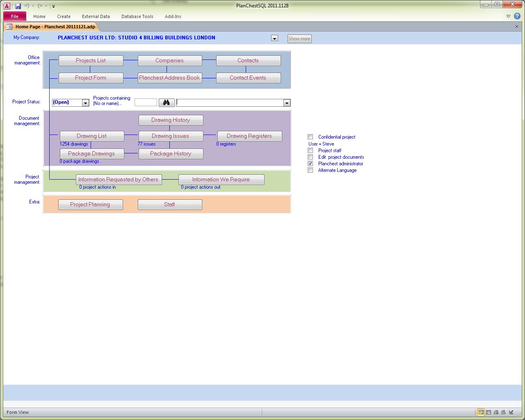Open the File menu tab
Image resolution: width=525 pixels, height=420 pixels.
(15, 16)
